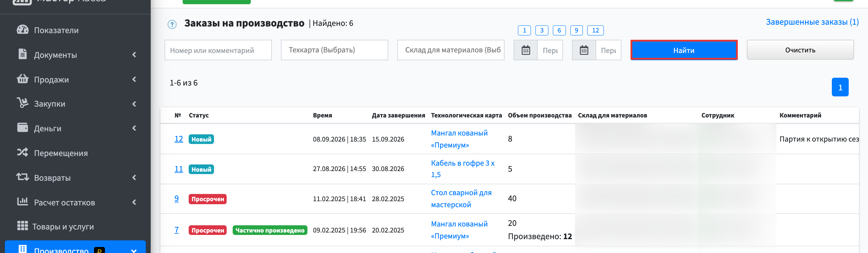Open order number 12

tap(179, 139)
